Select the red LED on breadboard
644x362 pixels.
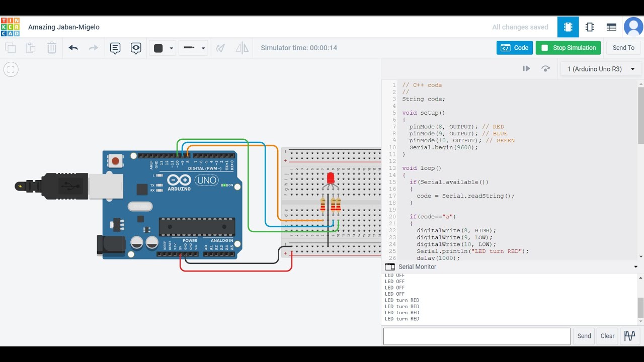pyautogui.click(x=331, y=179)
